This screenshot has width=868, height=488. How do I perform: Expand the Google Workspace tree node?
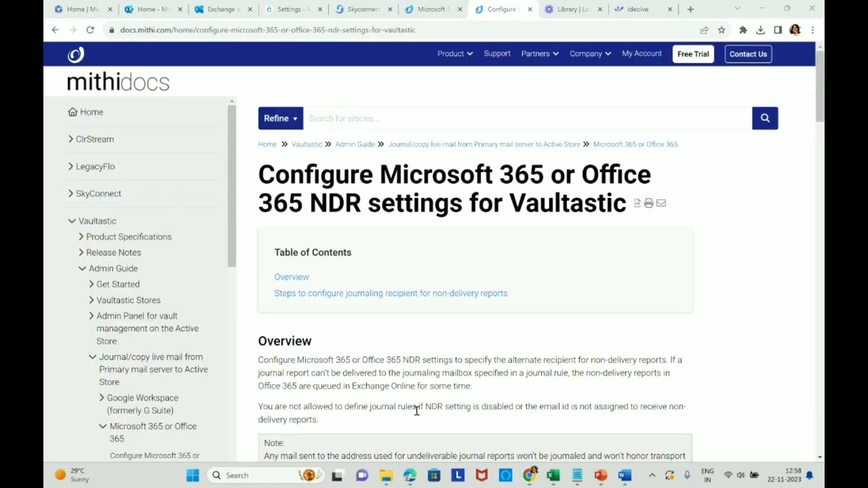point(102,398)
